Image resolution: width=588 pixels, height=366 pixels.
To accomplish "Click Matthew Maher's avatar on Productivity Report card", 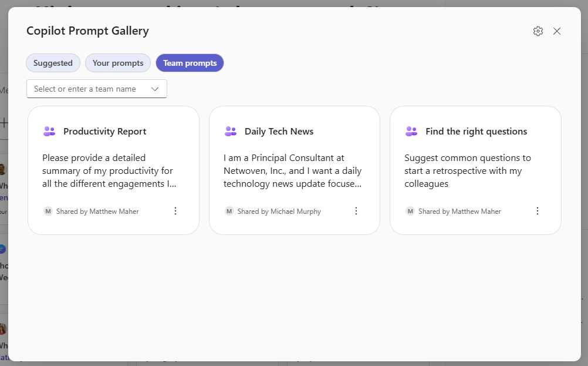I will coord(48,211).
